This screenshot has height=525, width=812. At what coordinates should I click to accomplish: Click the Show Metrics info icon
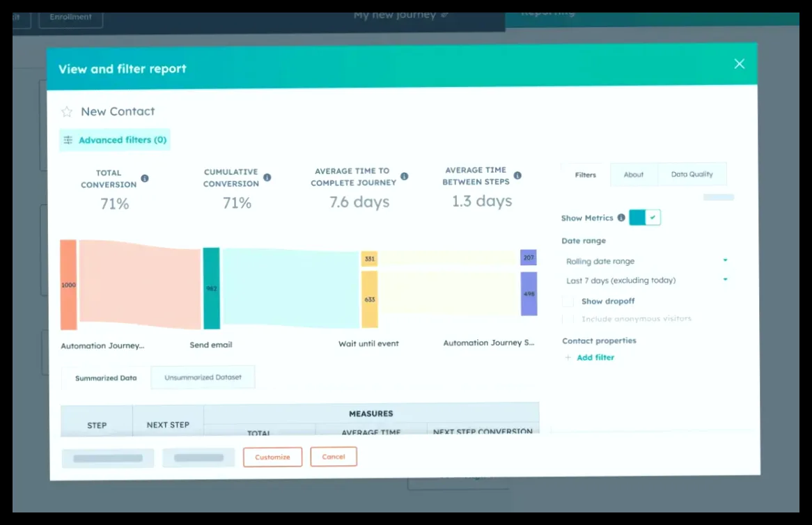621,217
